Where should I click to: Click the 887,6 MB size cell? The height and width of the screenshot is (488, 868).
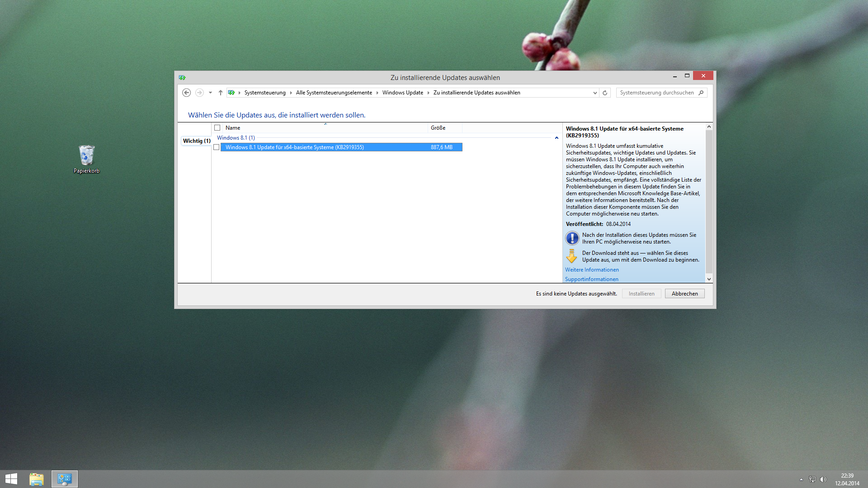pyautogui.click(x=442, y=147)
